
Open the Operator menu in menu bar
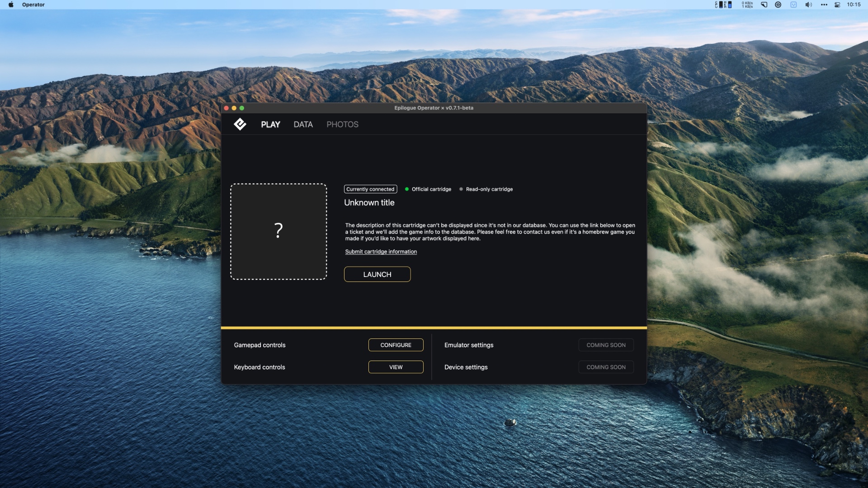(33, 5)
